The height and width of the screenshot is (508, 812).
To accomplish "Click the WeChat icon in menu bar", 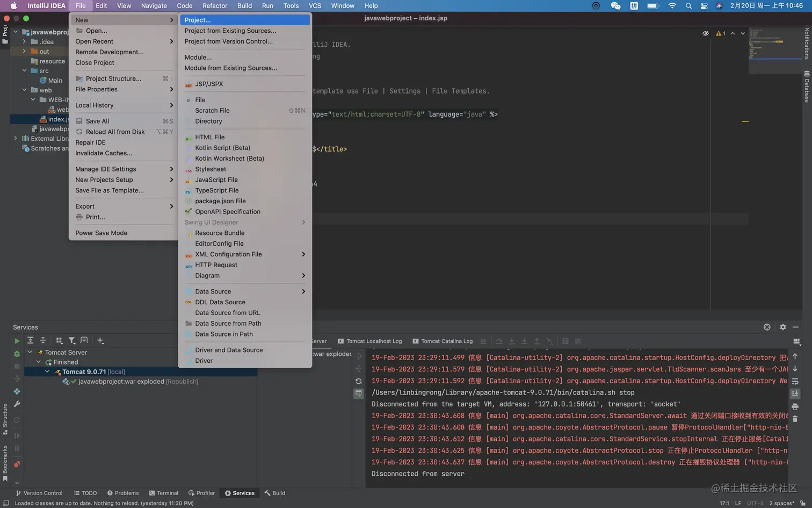I will point(615,6).
